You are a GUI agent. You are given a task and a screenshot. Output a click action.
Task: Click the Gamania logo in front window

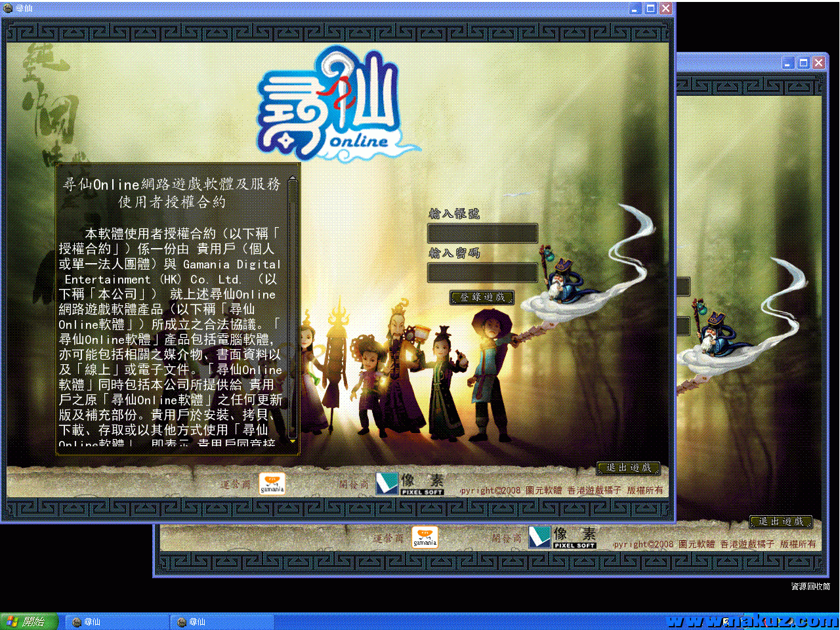click(x=272, y=484)
